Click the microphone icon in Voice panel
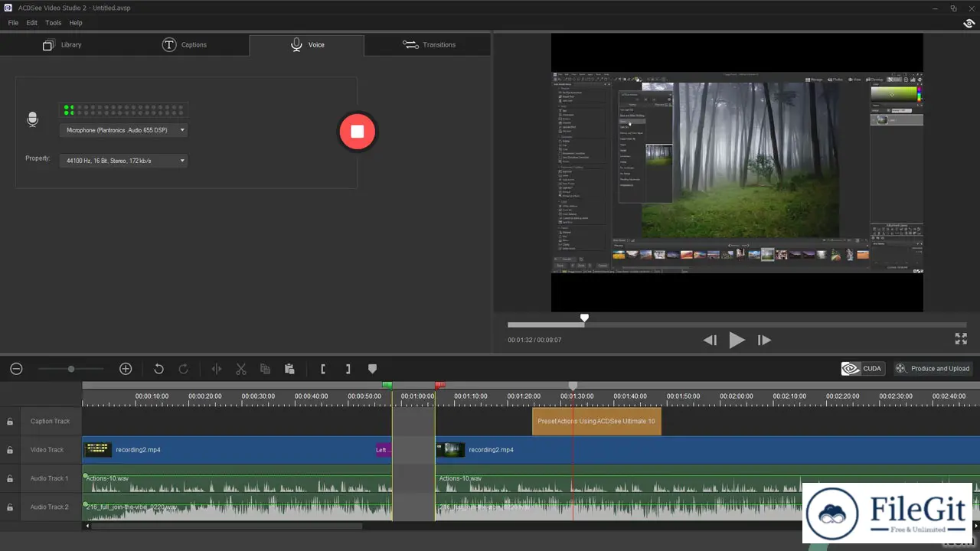 (x=32, y=119)
